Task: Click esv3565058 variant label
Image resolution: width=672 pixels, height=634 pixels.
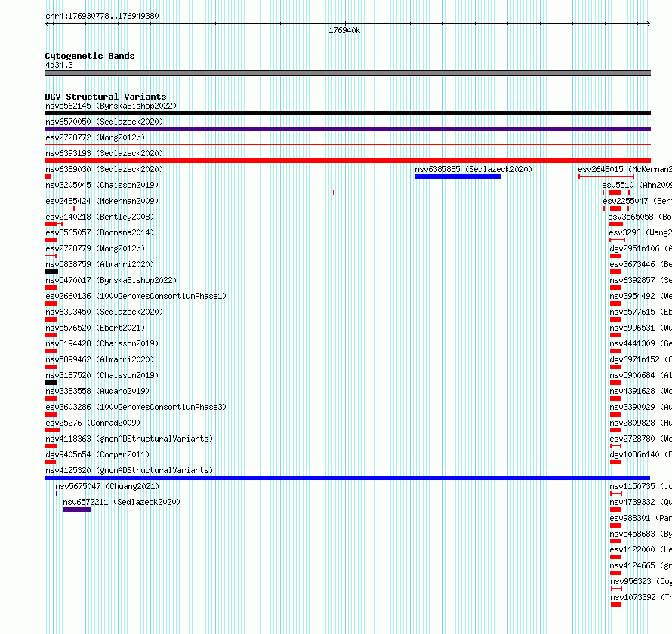Action: 640,217
